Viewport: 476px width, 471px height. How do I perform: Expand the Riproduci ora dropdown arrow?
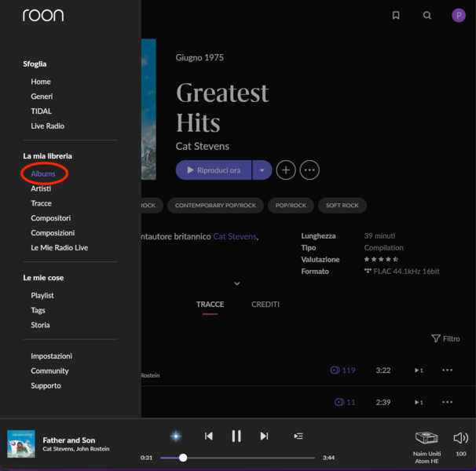coord(262,170)
